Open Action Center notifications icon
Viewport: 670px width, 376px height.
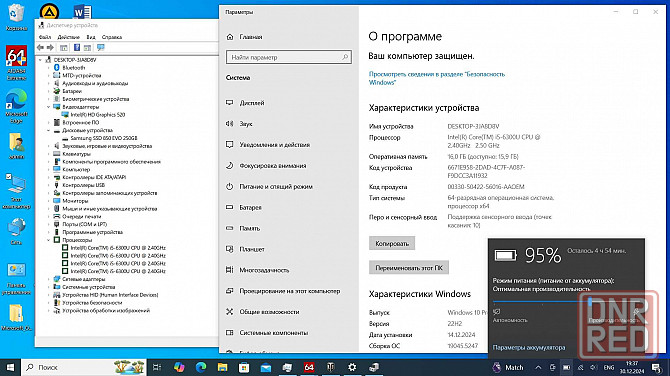pyautogui.click(x=656, y=367)
